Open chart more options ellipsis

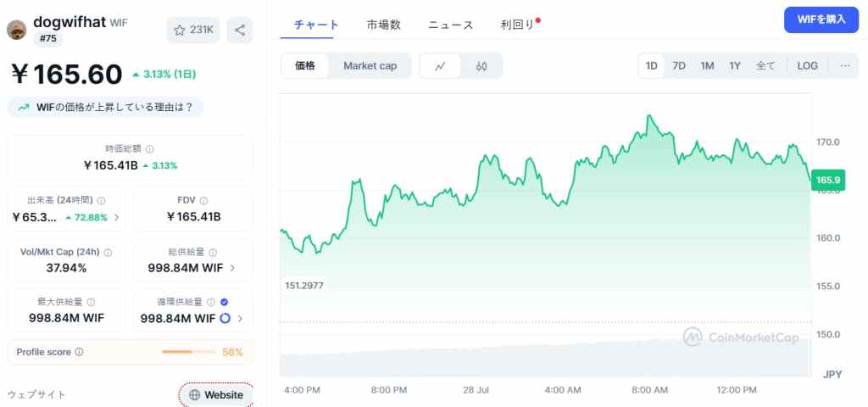845,66
